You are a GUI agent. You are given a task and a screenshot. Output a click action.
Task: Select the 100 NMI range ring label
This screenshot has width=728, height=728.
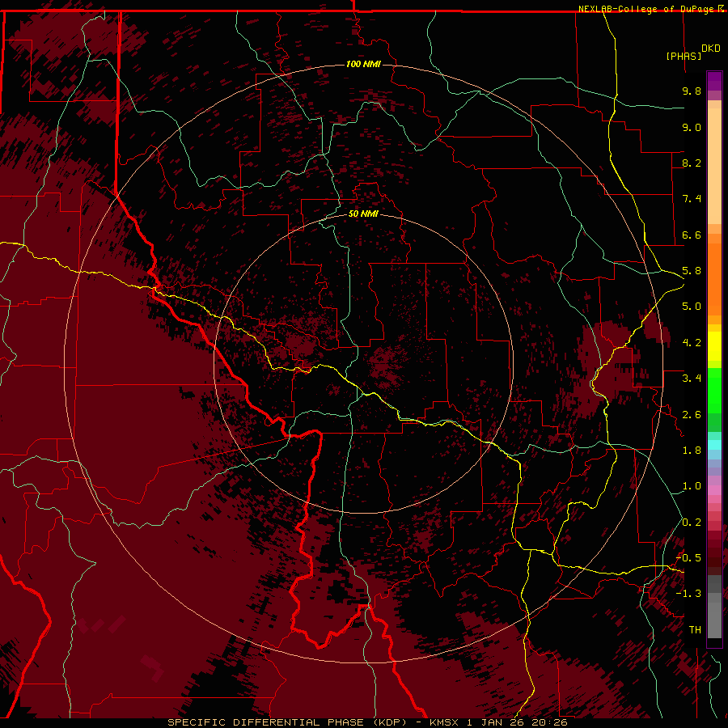[363, 64]
